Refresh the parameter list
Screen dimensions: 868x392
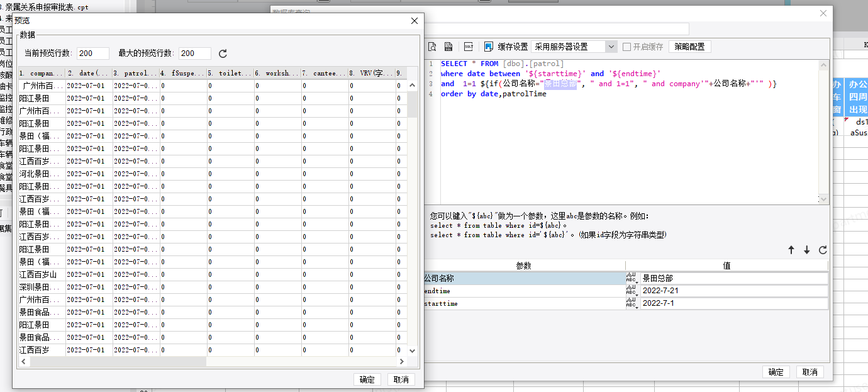tap(823, 250)
